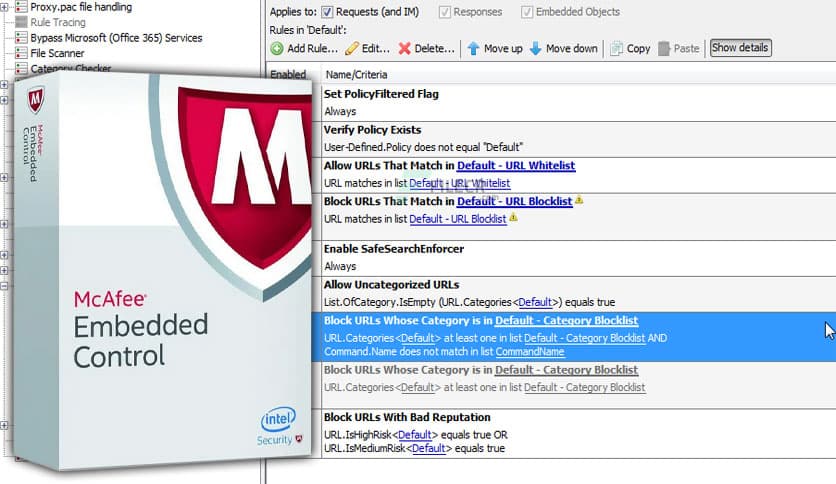
Task: Click the Proxy.pac file handling rule set icon
Action: tap(21, 7)
